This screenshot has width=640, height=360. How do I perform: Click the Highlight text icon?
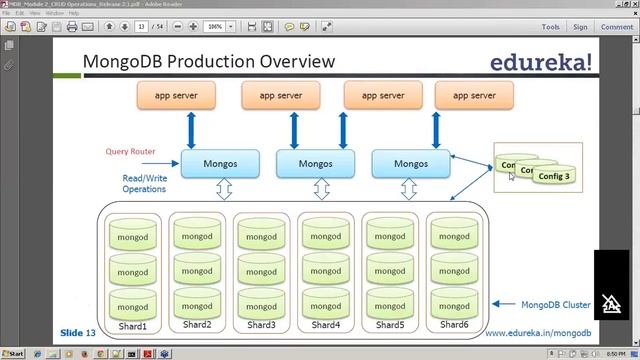tap(304, 27)
